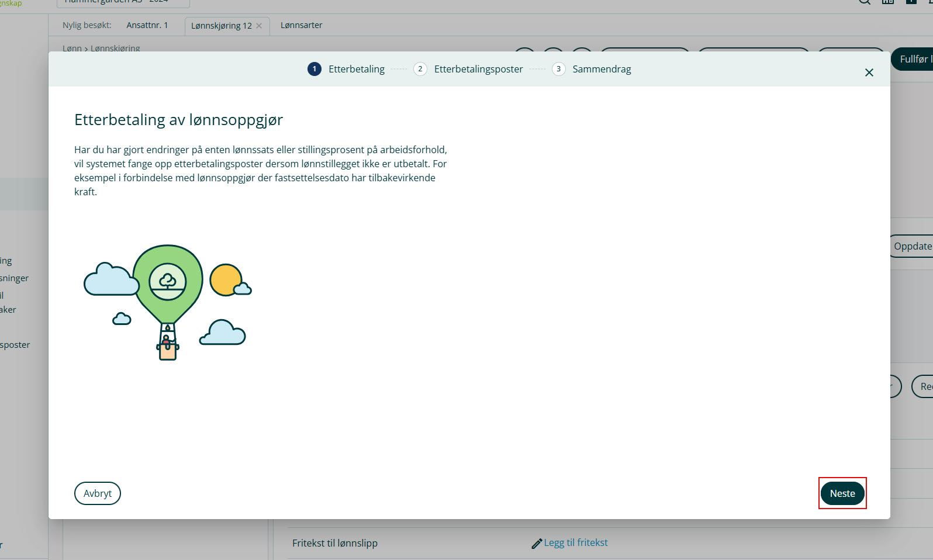Open the Lønnsarter tab
The width and height of the screenshot is (933, 560).
coord(301,25)
